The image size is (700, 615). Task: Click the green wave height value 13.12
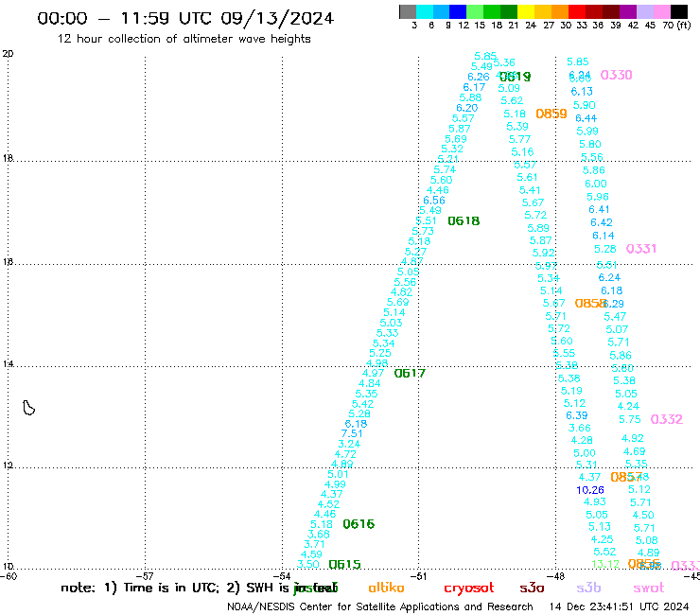pyautogui.click(x=605, y=564)
